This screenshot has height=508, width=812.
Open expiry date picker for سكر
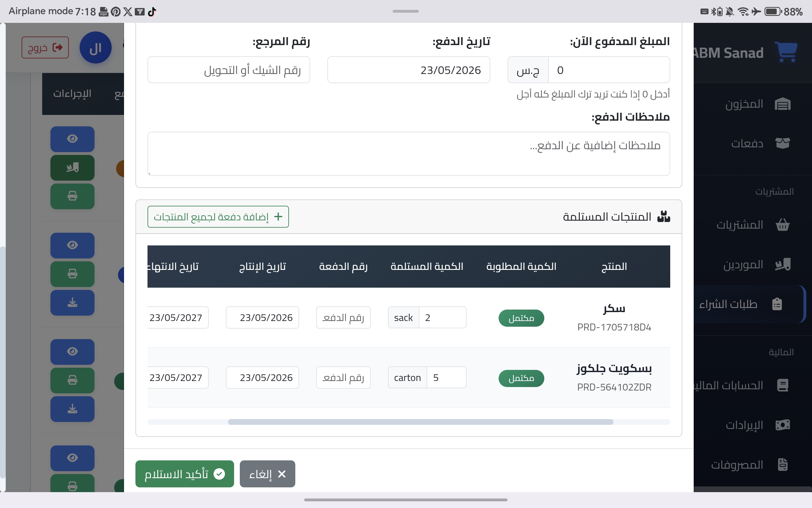[178, 317]
